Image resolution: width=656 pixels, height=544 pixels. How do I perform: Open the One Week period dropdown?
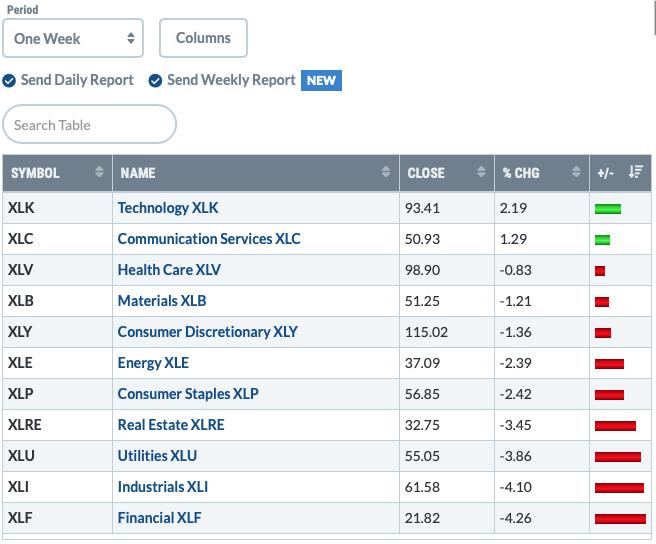point(73,38)
